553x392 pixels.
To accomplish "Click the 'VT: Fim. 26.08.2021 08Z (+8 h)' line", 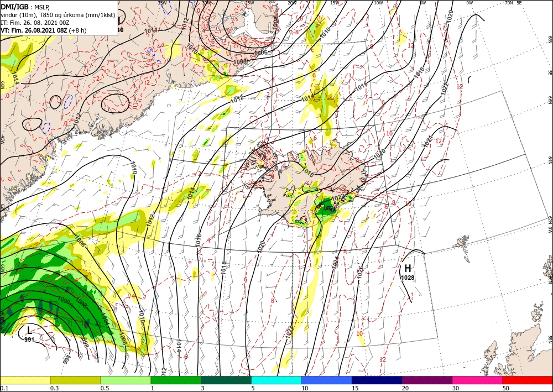I will click(43, 30).
